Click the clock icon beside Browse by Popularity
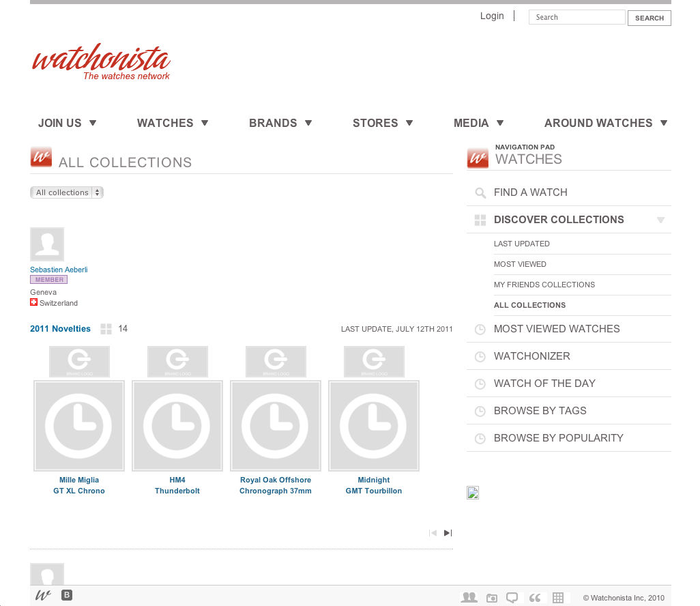 pyautogui.click(x=480, y=439)
